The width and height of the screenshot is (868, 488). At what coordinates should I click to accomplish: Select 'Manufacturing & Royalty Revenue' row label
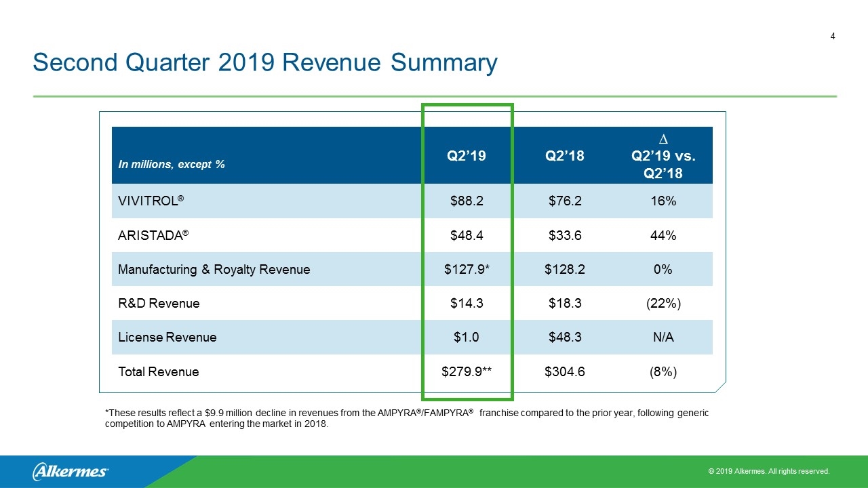tap(214, 269)
